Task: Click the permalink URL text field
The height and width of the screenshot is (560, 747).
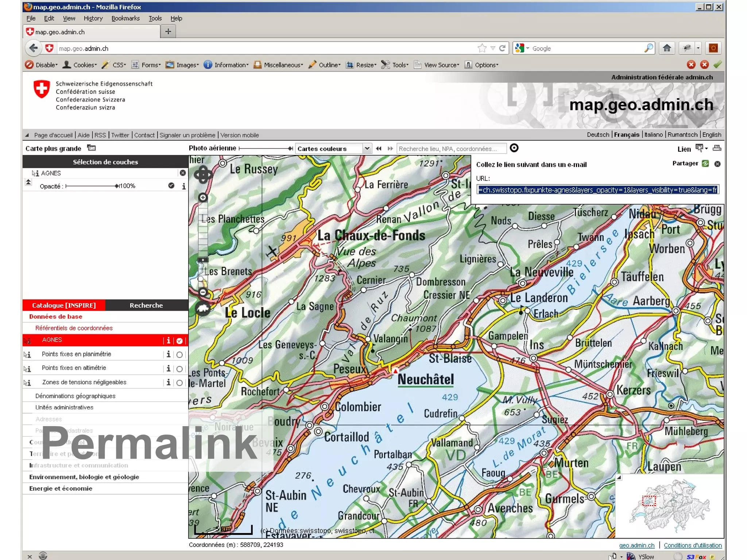Action: [598, 190]
